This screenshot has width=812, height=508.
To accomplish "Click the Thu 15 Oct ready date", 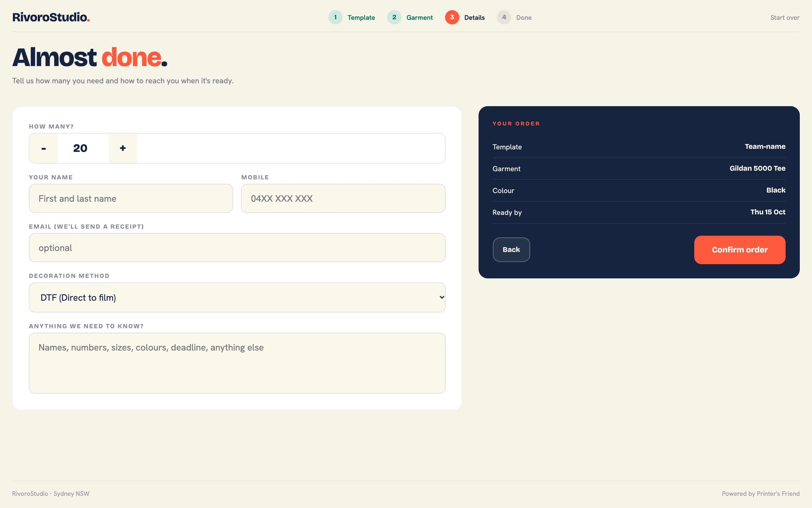I will pos(768,212).
